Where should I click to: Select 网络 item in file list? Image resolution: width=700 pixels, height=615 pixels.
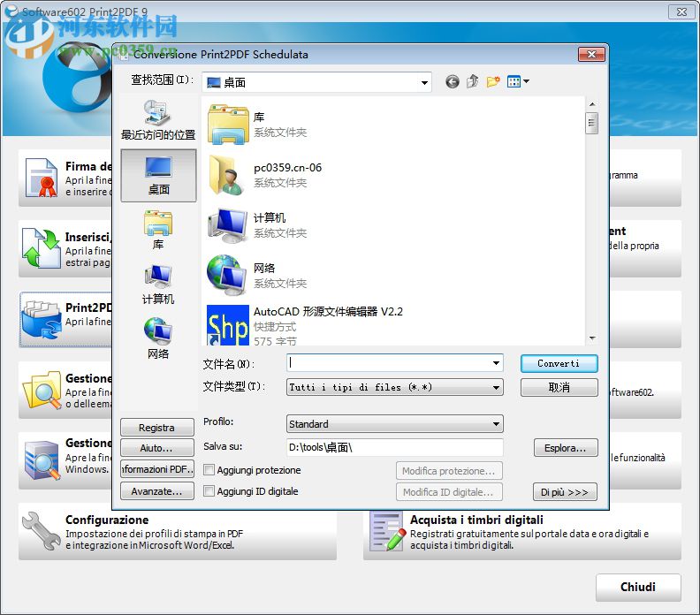[x=257, y=276]
